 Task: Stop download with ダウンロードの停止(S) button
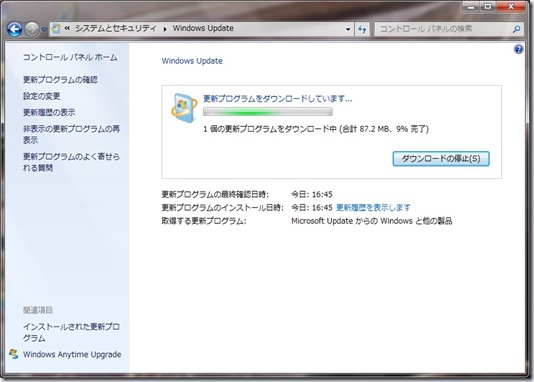pos(441,159)
